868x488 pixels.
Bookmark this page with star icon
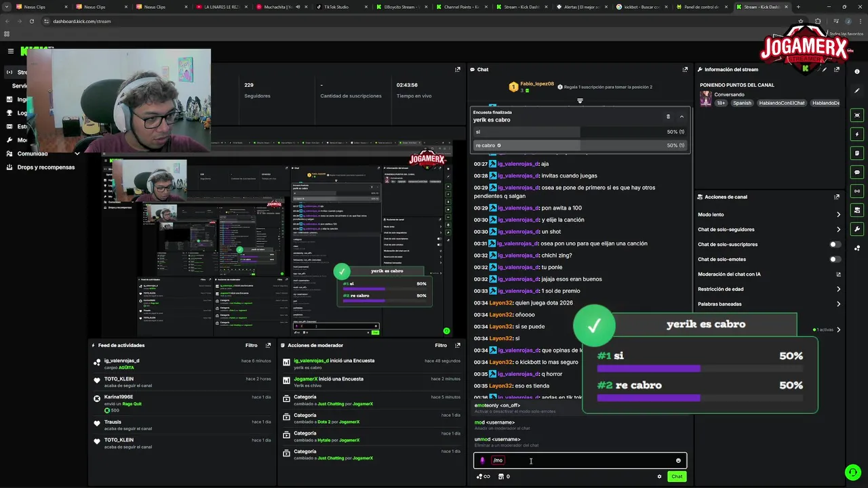coord(800,21)
